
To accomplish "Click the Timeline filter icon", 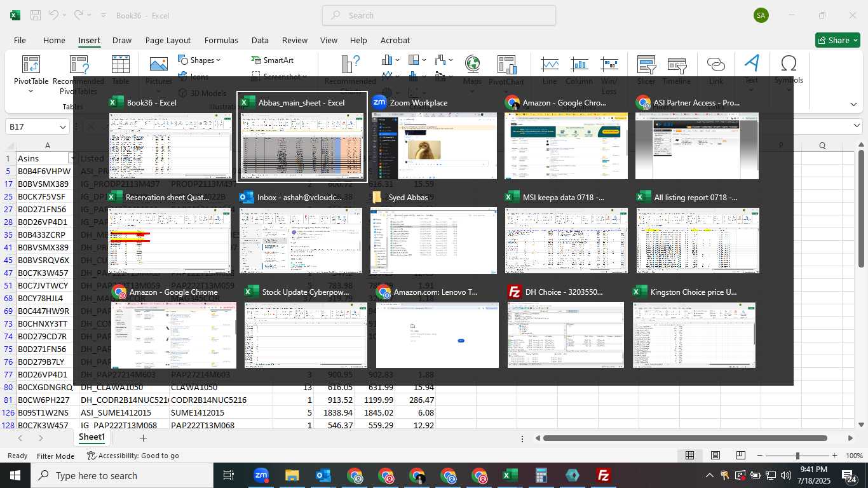I will coord(677,64).
